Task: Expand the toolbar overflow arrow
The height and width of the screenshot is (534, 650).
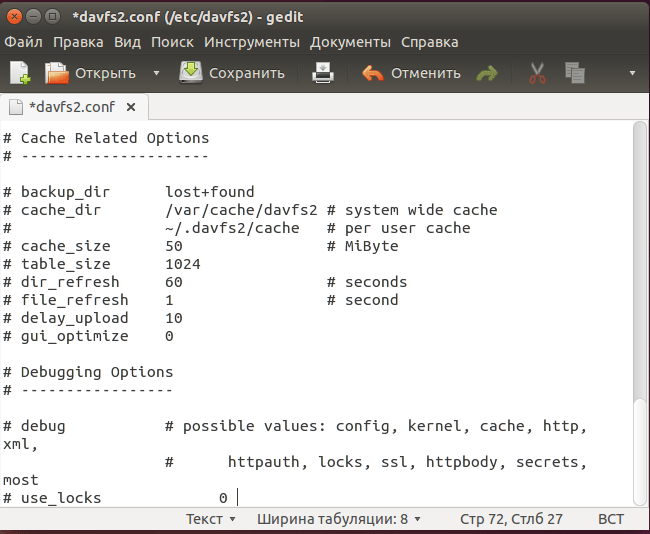Action: click(632, 73)
